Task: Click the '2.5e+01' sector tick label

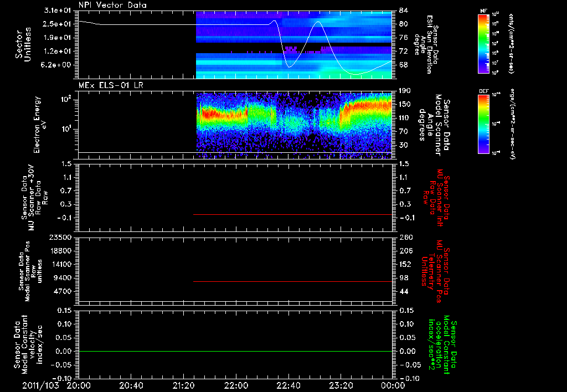Action: (58, 24)
